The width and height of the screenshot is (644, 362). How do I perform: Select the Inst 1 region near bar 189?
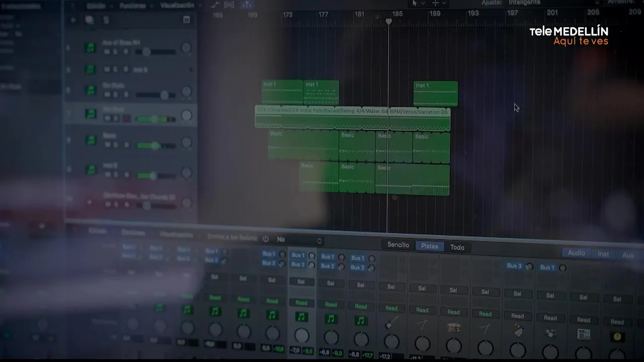pos(436,94)
